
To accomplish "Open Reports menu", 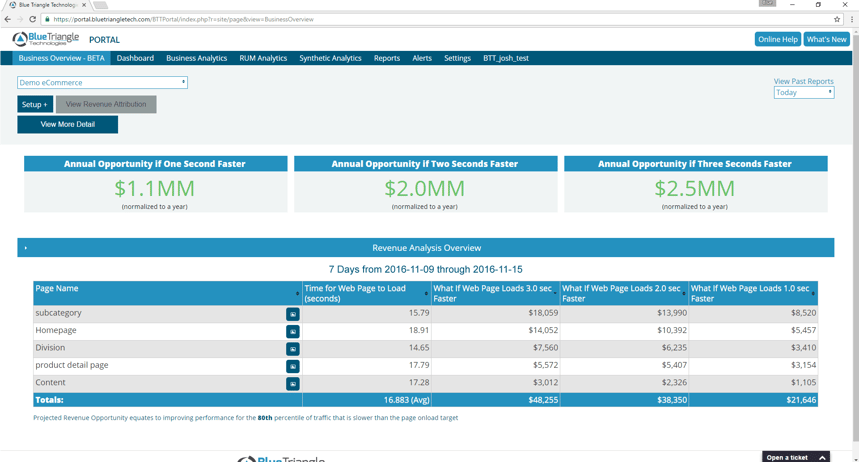I will pos(387,58).
